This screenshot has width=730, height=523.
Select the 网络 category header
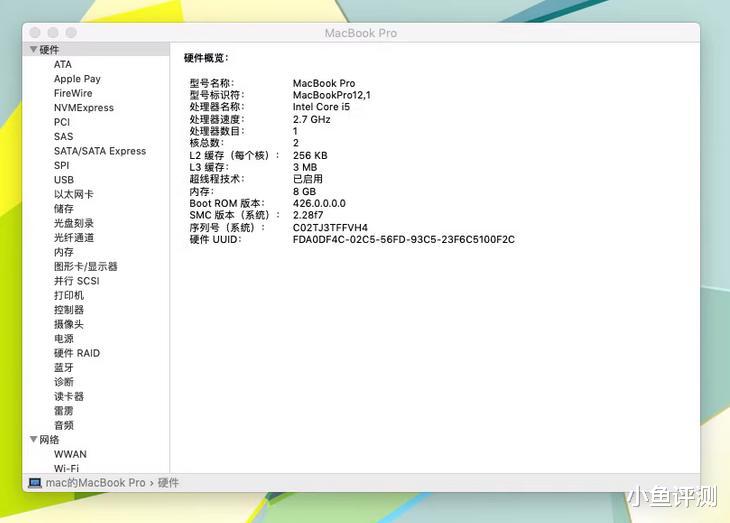(x=49, y=439)
